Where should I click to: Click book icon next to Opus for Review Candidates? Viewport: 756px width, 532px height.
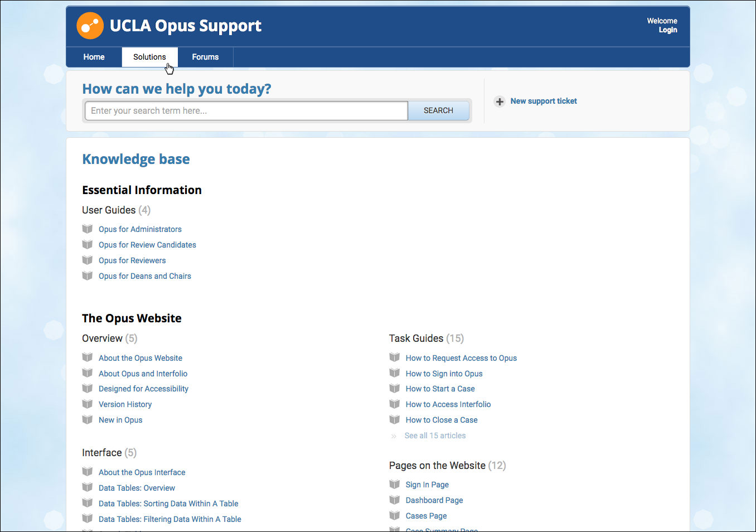point(88,244)
